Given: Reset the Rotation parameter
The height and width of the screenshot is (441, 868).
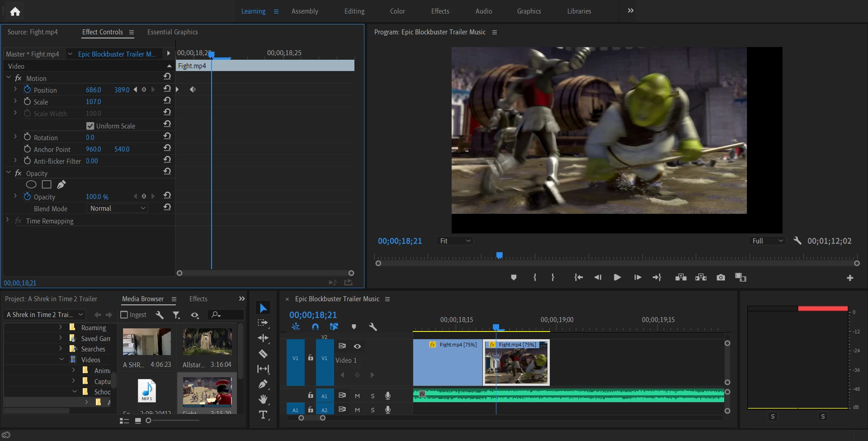Looking at the screenshot, I should click(167, 136).
